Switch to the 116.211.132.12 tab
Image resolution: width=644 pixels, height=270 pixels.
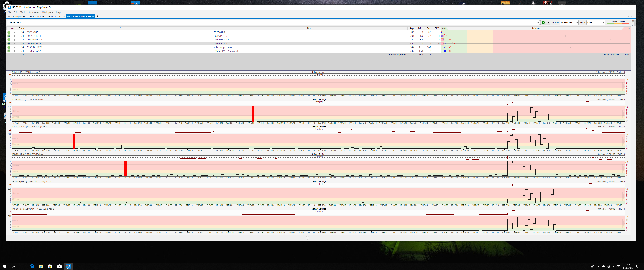click(x=54, y=17)
